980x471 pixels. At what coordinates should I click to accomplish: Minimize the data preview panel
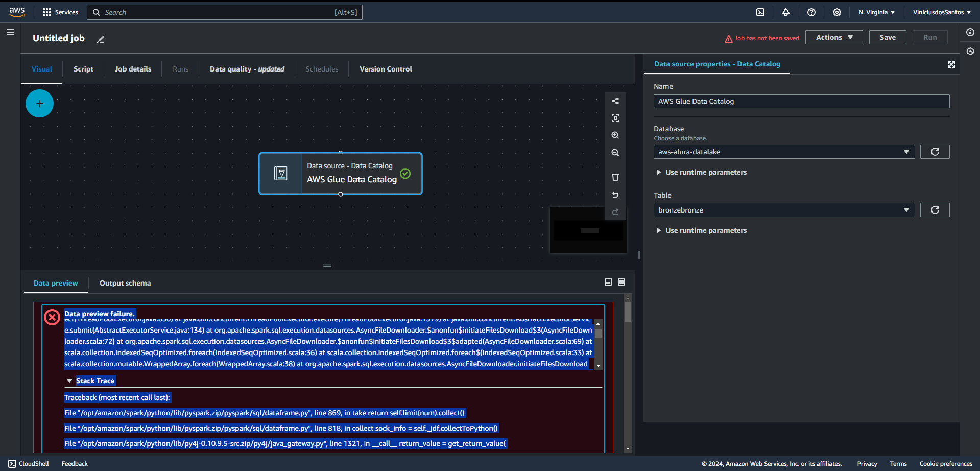point(608,282)
